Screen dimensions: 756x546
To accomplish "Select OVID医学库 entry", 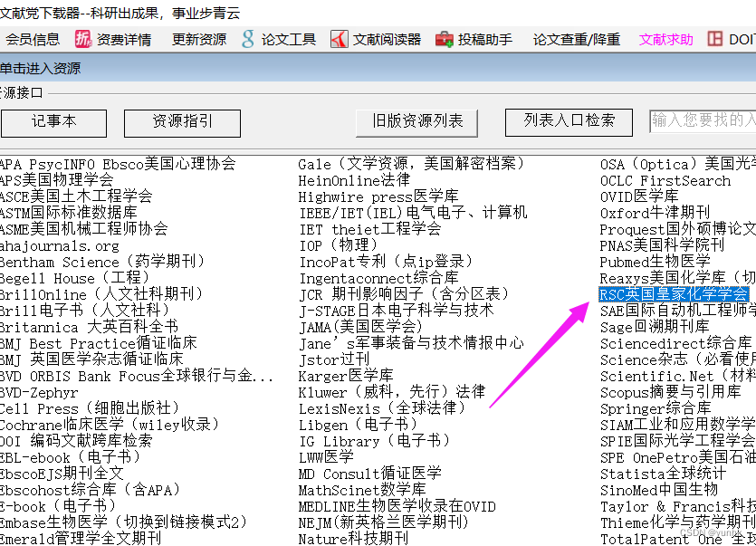I will (639, 196).
